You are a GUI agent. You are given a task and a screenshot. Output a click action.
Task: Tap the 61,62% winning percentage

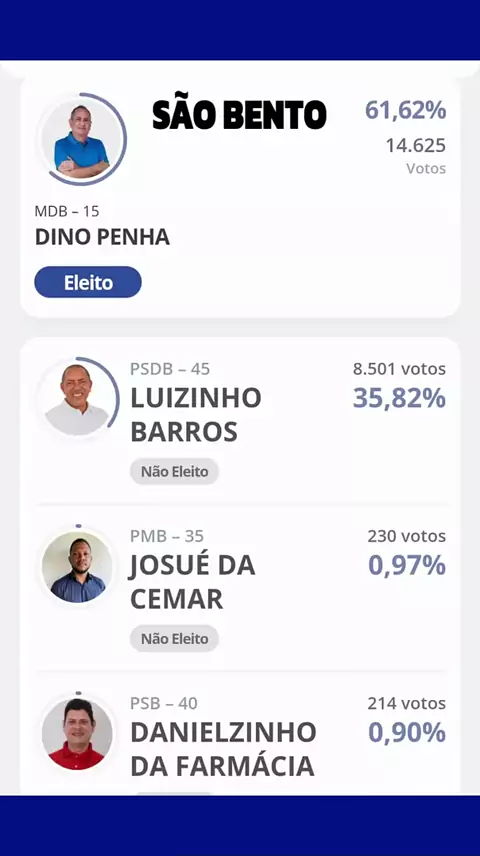point(406,110)
